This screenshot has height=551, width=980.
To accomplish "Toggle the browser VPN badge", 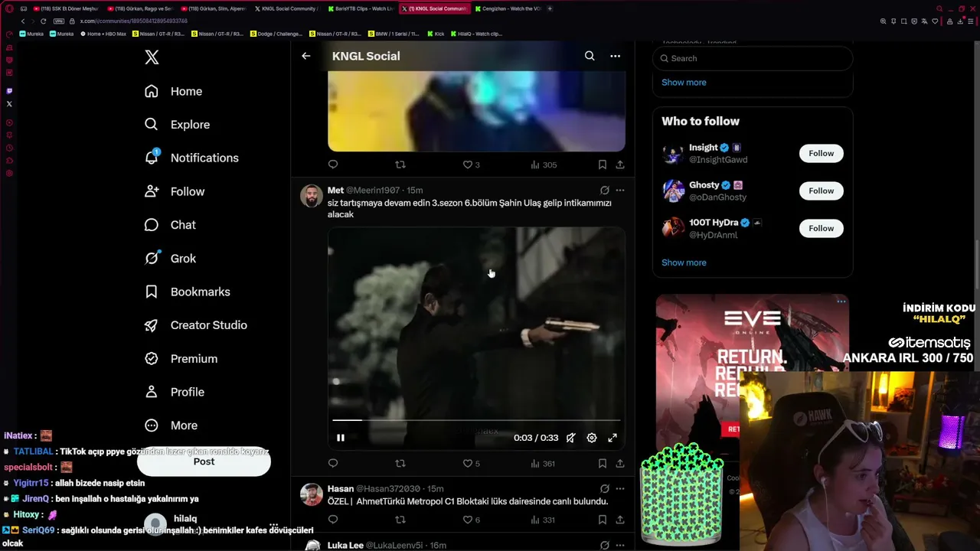I will [x=59, y=21].
